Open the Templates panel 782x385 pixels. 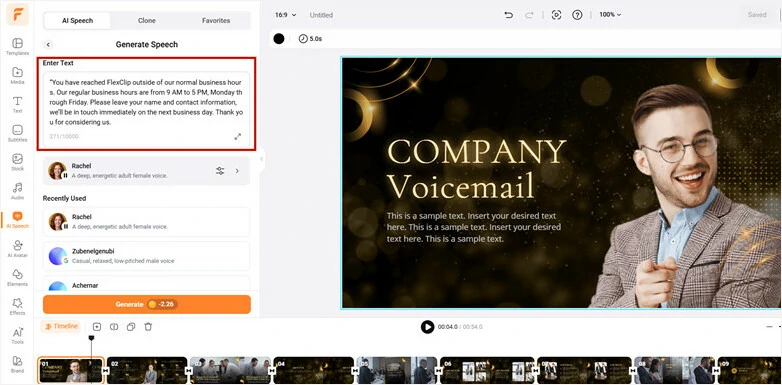tap(17, 46)
